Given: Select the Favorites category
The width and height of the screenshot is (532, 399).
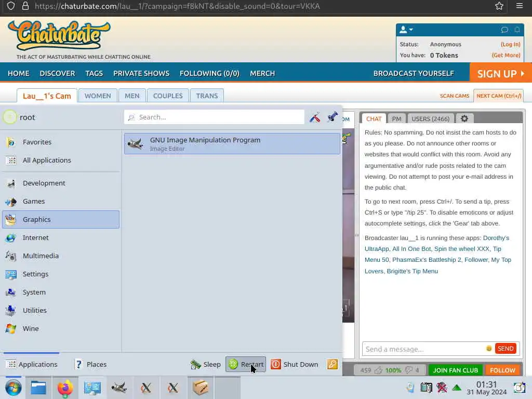Looking at the screenshot, I should point(61,142).
